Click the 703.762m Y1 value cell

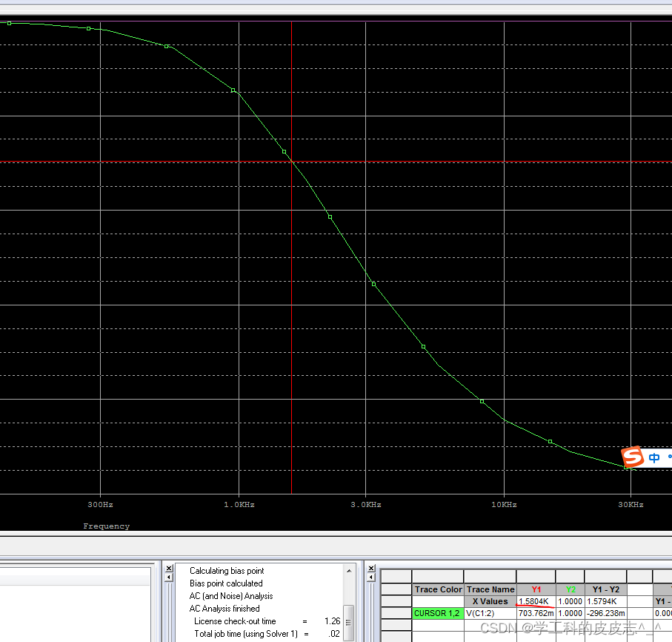[536, 613]
